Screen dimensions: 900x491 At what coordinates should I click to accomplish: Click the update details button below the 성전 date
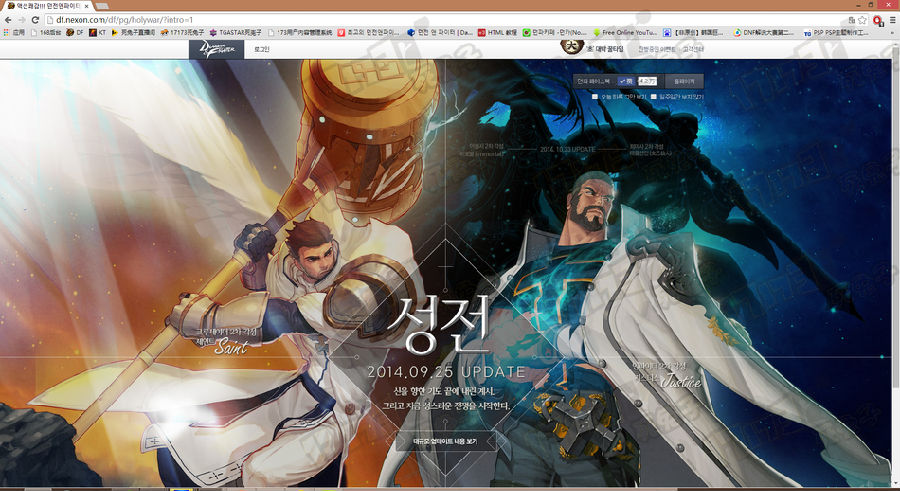(x=445, y=441)
